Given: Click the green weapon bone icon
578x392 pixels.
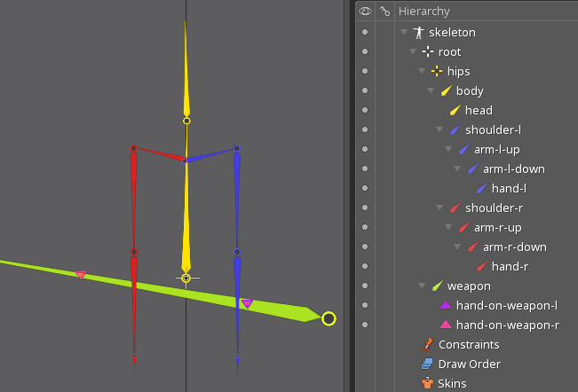Looking at the screenshot, I should 437,286.
